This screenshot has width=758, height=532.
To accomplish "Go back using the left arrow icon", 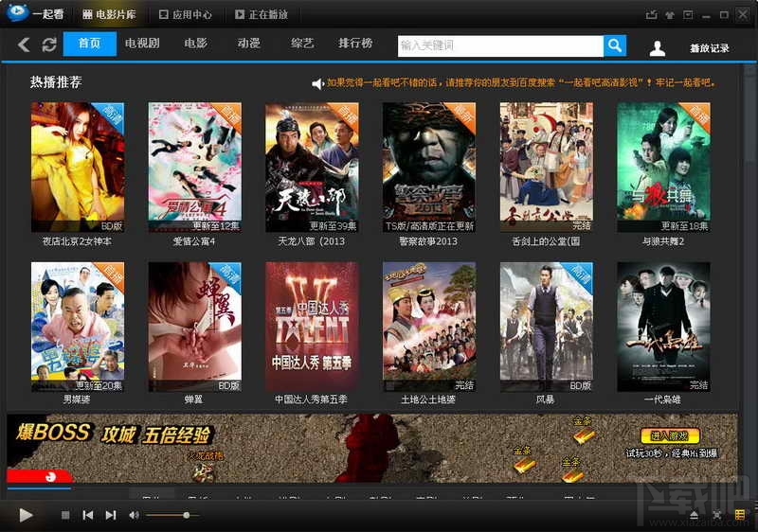I will tap(24, 44).
